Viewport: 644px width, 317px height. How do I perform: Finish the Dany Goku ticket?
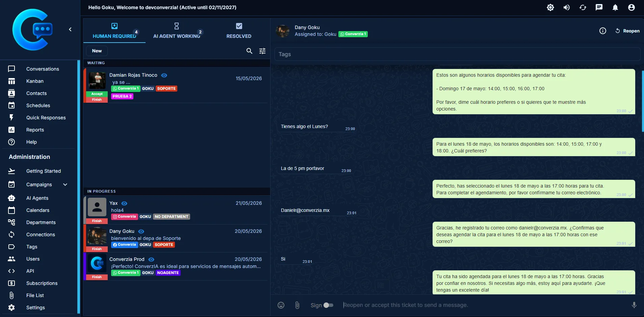[97, 249]
